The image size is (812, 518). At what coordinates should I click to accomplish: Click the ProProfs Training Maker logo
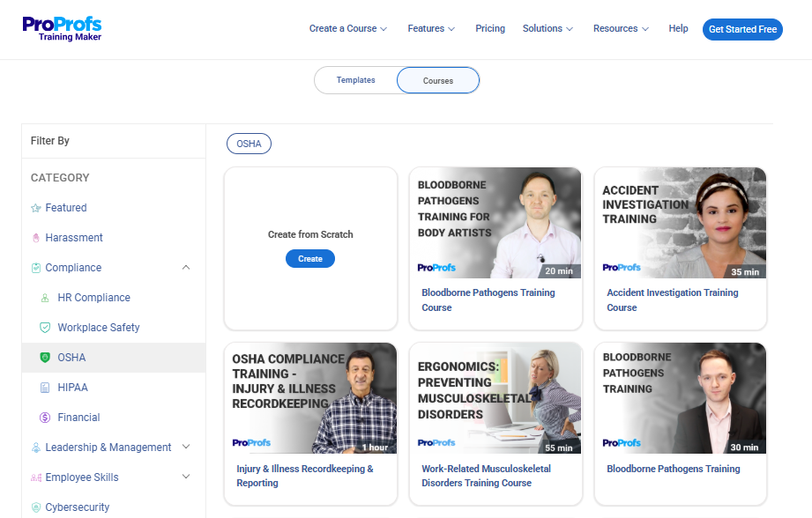click(x=63, y=29)
